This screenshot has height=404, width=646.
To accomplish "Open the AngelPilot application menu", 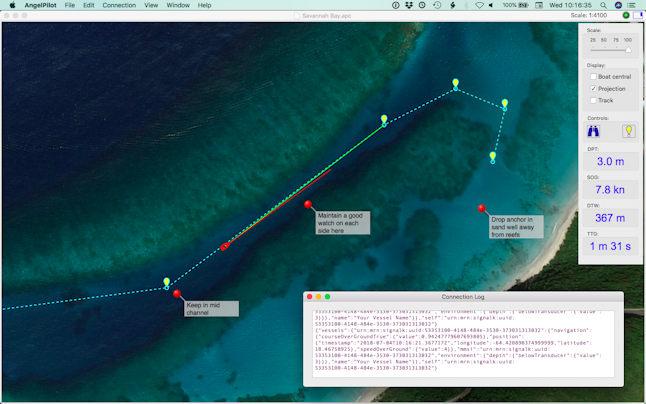I will coord(40,5).
